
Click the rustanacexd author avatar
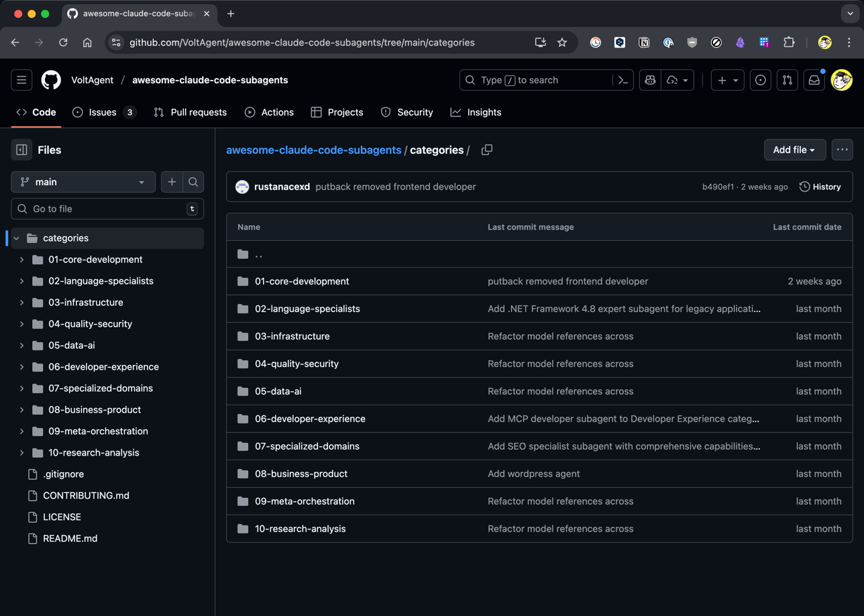pos(242,187)
